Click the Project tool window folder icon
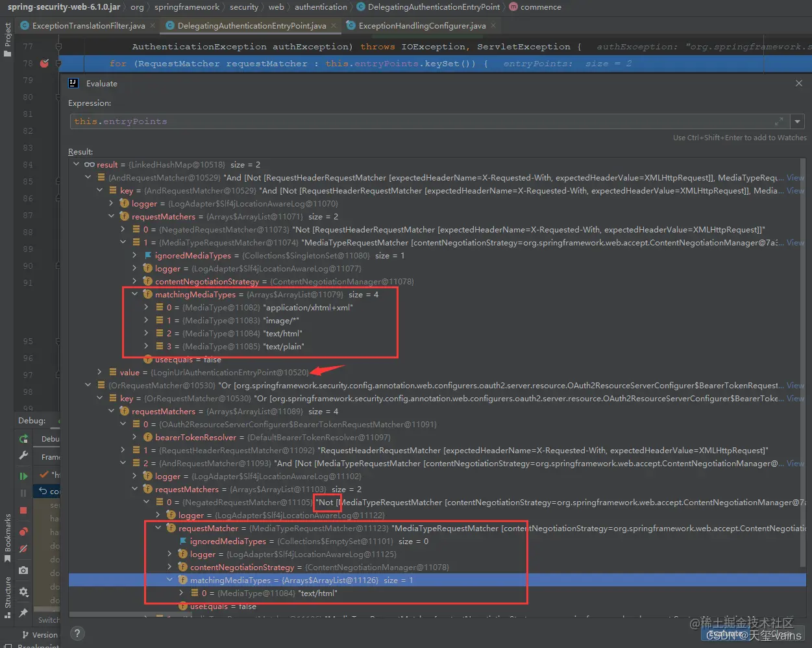This screenshot has width=812, height=648. pos(7,54)
